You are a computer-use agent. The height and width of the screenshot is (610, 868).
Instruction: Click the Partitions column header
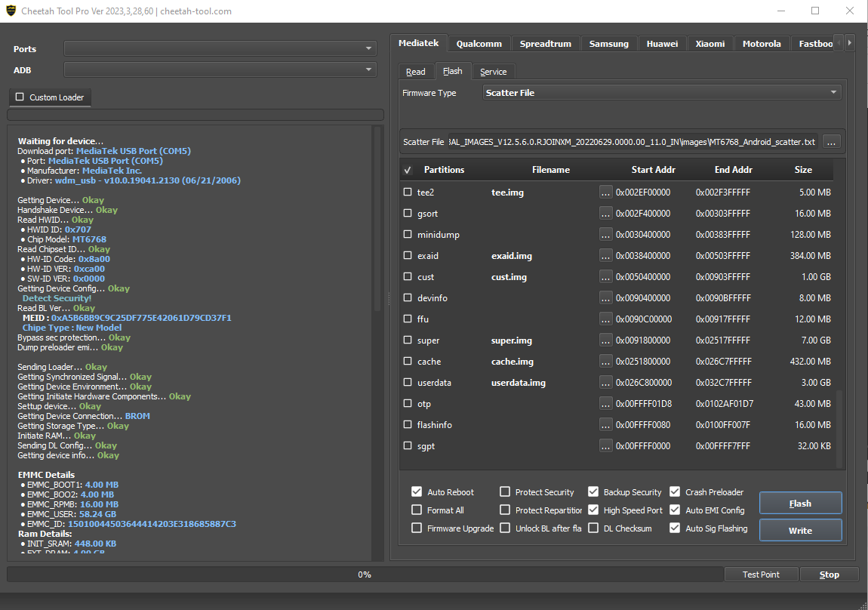(x=444, y=170)
